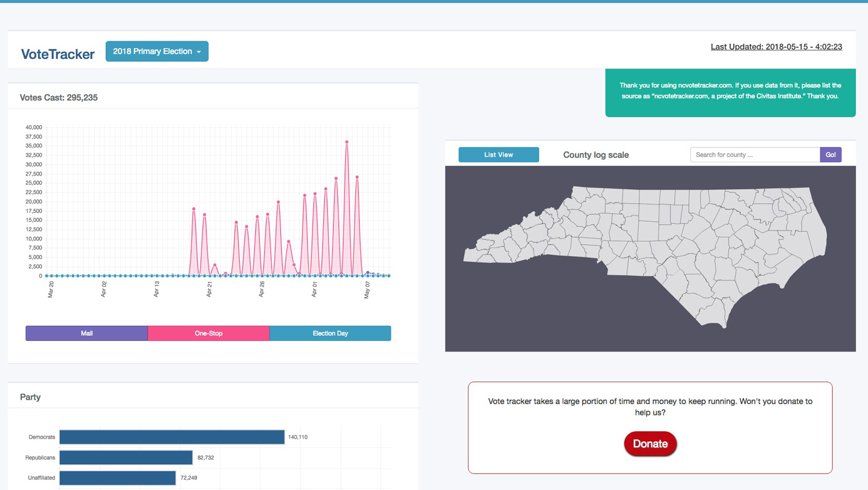
Task: Select the Unaffiliated bar in Party chart
Action: pos(118,477)
